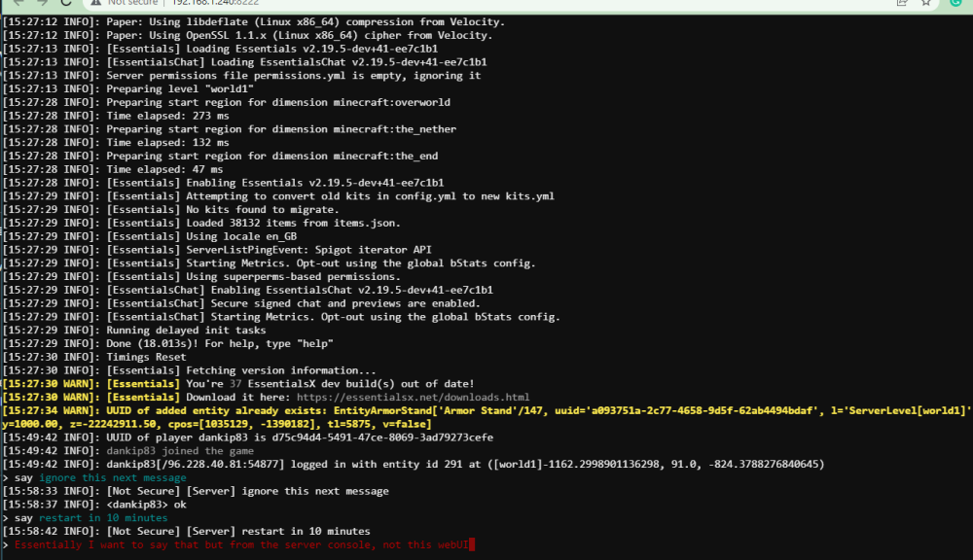This screenshot has height=560, width=973.
Task: Click the 'Enabling Essentials v2.19.5' line
Action: [x=224, y=183]
